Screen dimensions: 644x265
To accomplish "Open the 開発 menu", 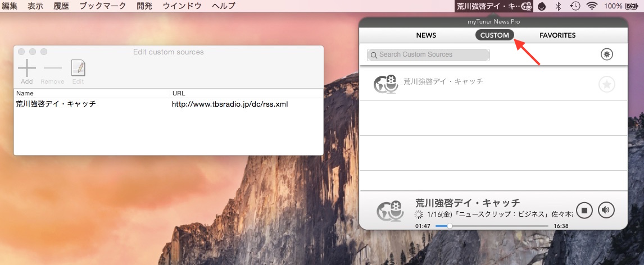I will 144,6.
